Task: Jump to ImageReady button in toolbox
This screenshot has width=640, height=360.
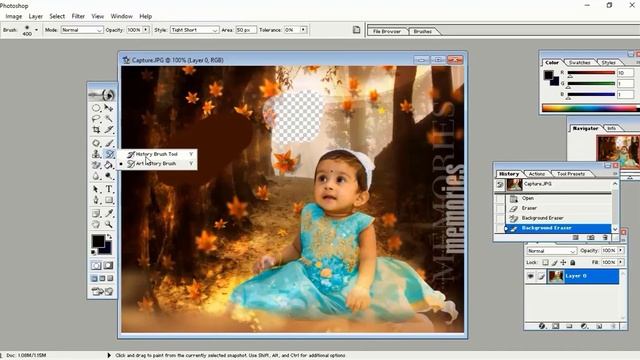Action: pyautogui.click(x=102, y=291)
